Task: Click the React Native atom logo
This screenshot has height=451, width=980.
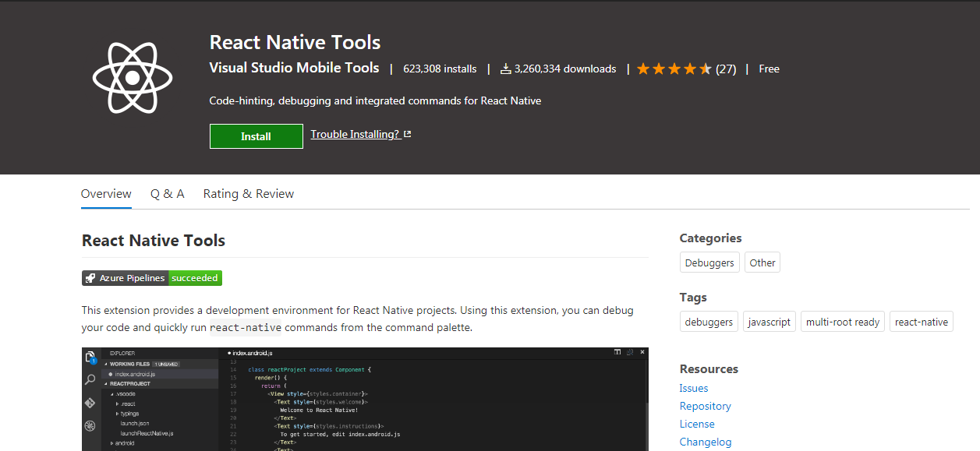Action: point(131,78)
